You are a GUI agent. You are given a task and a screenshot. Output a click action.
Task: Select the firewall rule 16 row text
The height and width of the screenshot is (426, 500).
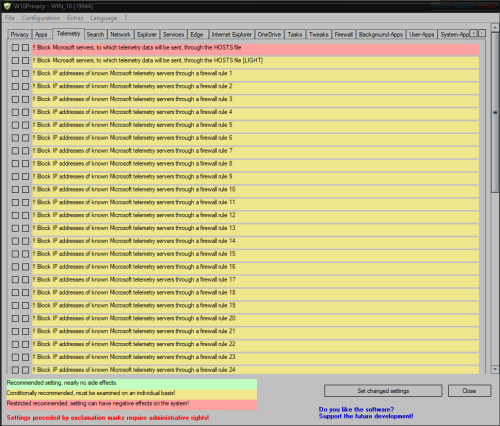(x=134, y=267)
